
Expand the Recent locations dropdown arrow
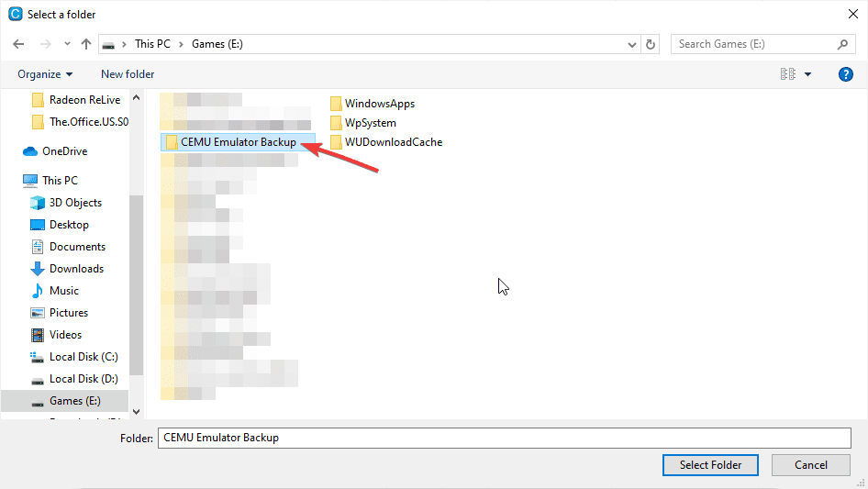coord(67,44)
